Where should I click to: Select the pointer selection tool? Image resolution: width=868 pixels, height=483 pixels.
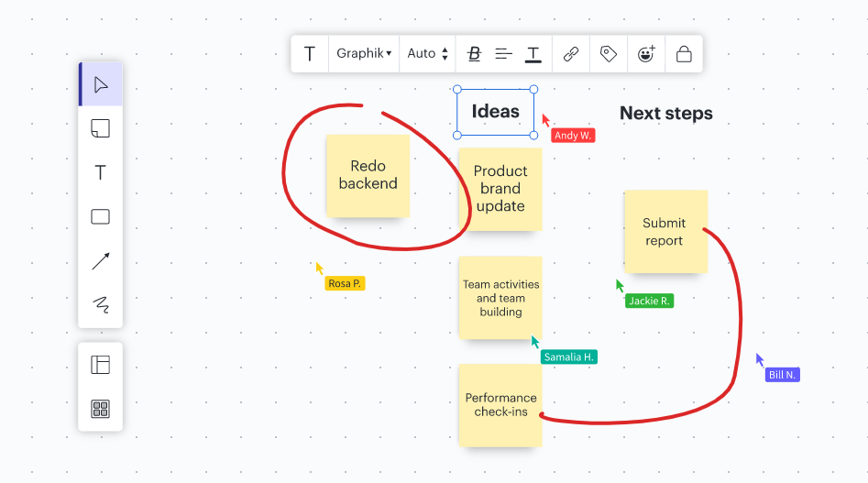coord(101,84)
